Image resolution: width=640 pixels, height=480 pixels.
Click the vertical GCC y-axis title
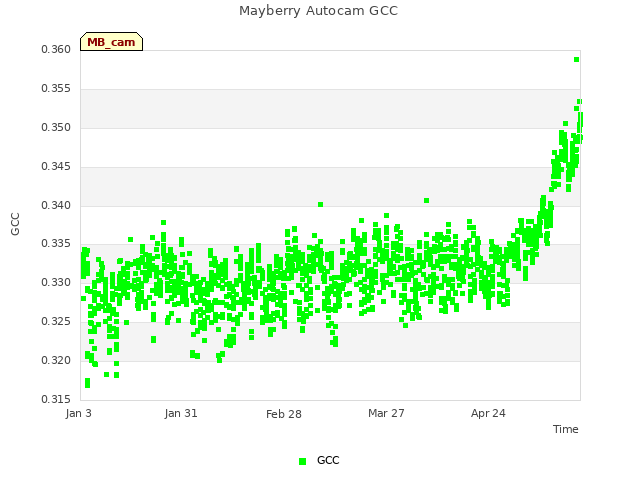pos(15,224)
